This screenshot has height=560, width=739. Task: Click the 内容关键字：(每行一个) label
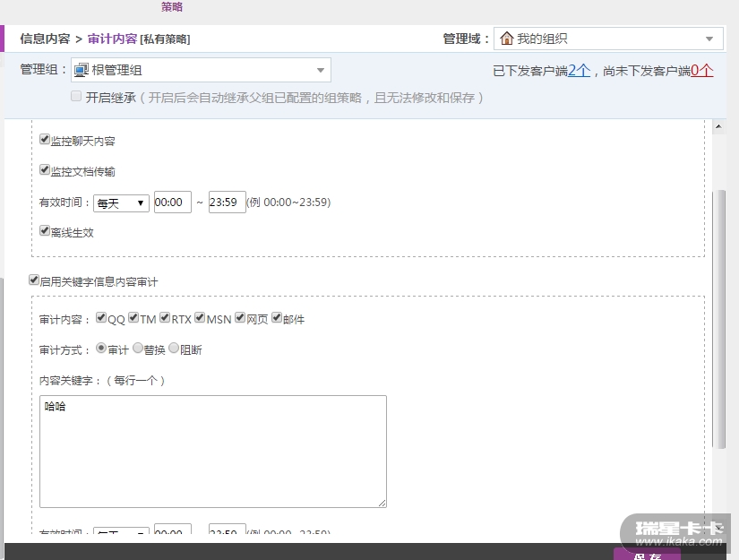click(102, 381)
